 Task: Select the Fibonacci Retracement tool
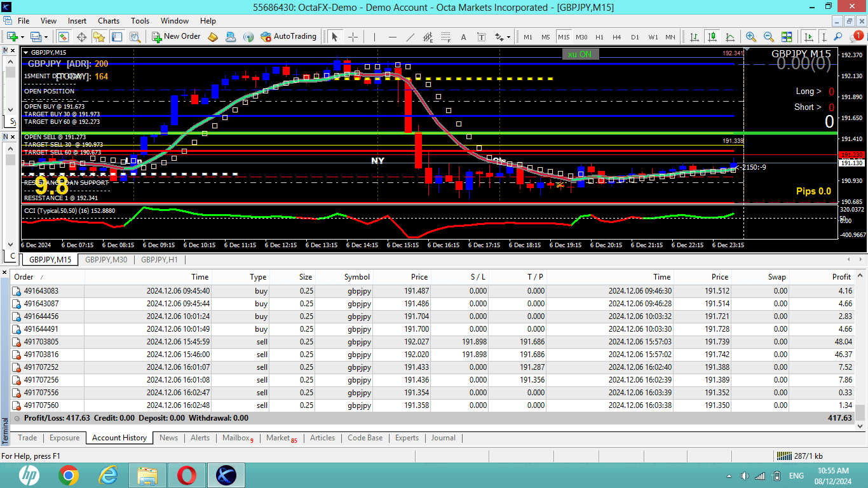445,37
